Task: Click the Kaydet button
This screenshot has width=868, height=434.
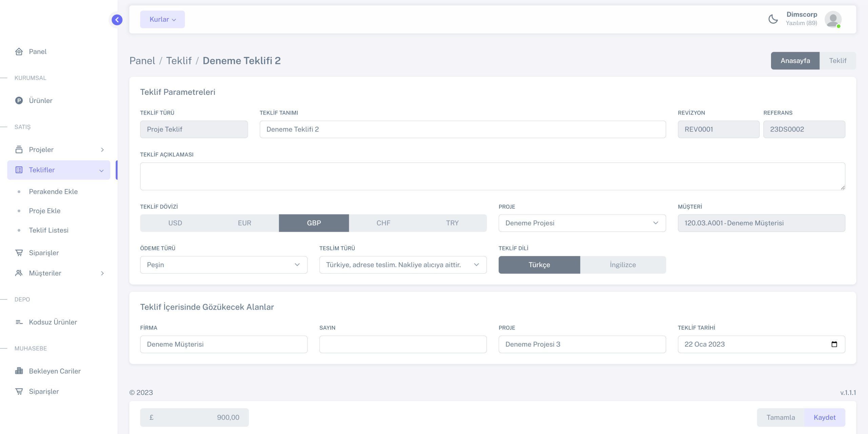Action: (824, 417)
